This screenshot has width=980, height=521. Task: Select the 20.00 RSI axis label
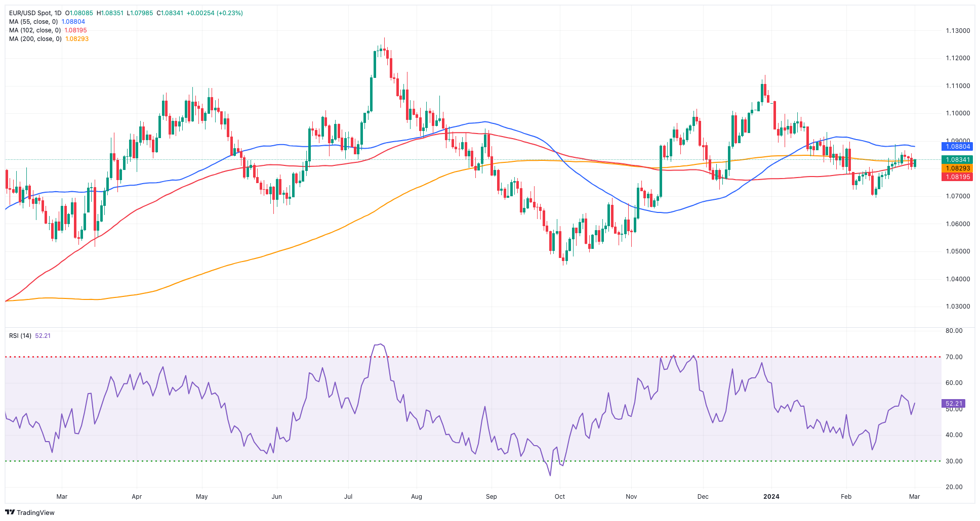[x=954, y=487]
